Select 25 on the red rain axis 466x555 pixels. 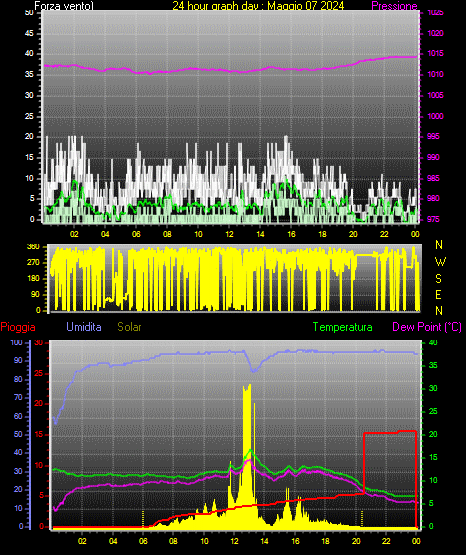pos(39,373)
